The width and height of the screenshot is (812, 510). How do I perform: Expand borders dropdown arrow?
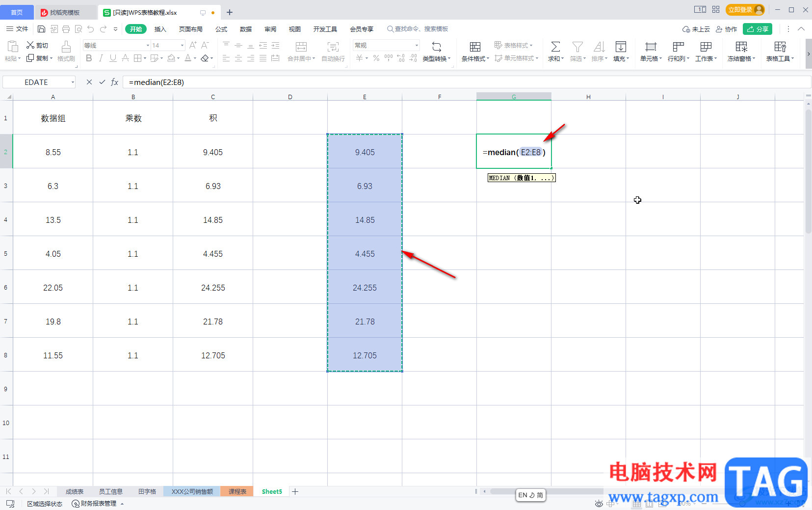pos(145,58)
